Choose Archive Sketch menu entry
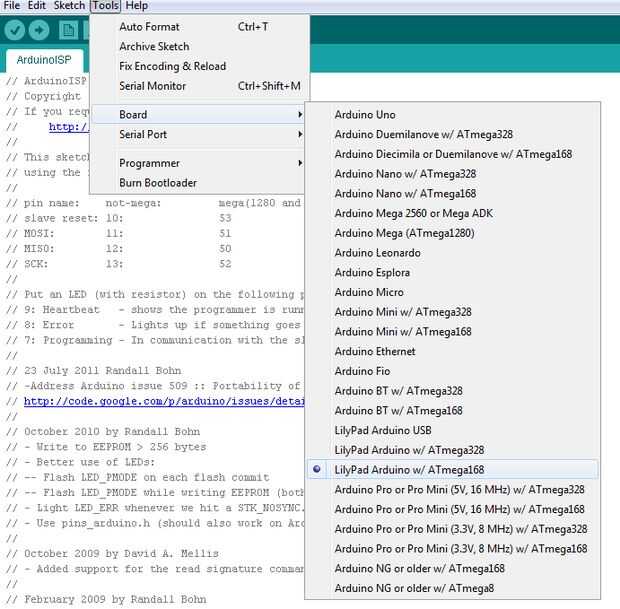This screenshot has width=620, height=609. tap(198, 47)
